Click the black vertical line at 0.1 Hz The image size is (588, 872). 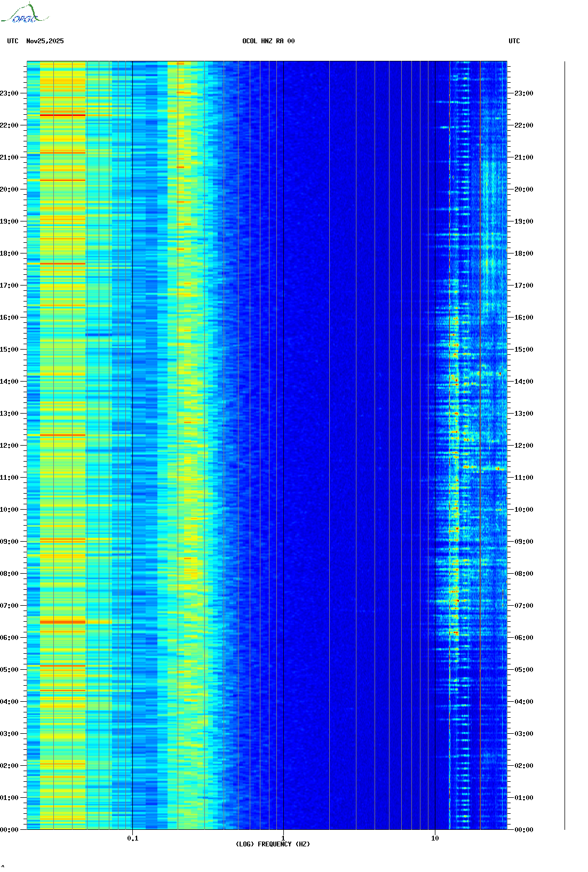point(132,427)
